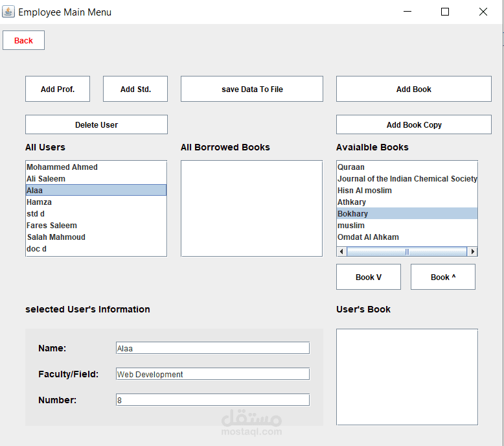Open the Add Book dialog

(x=413, y=89)
